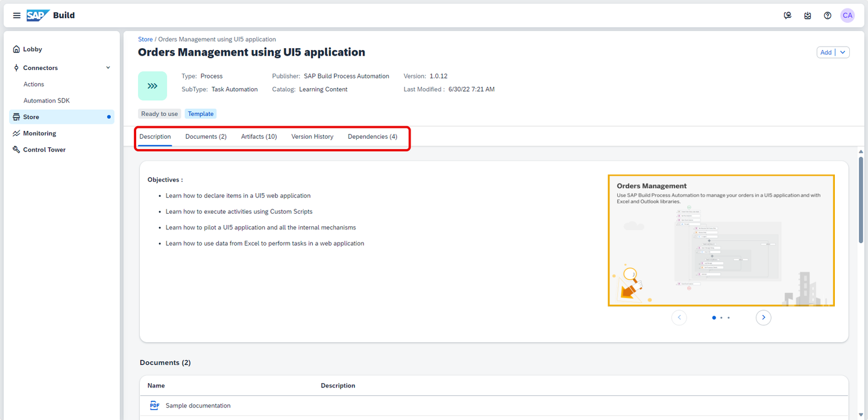The width and height of the screenshot is (868, 420).
Task: Click objective about declaring items in UI5
Action: click(x=238, y=196)
